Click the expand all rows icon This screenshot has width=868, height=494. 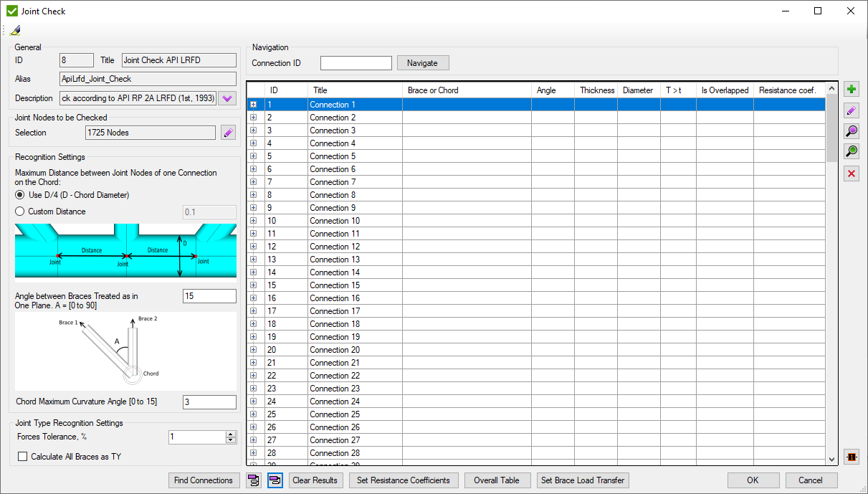click(253, 480)
